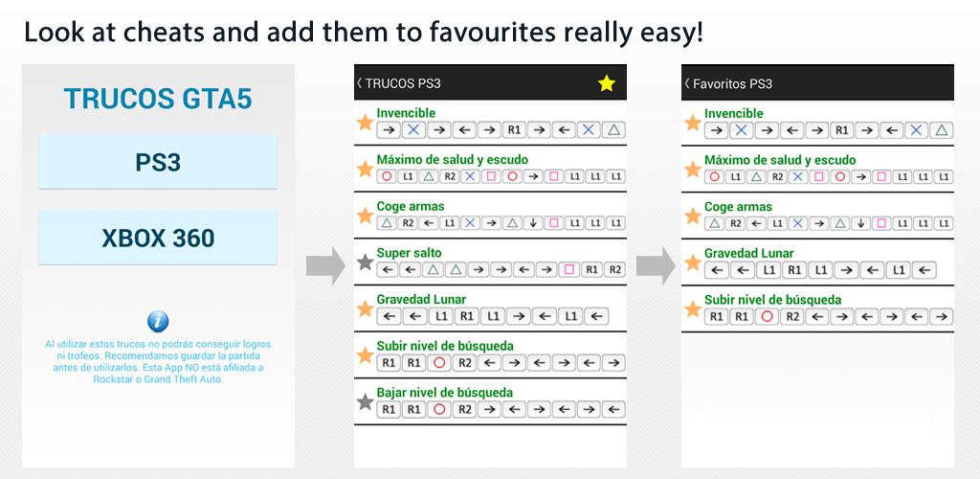Favourite the Super salto cheat
The width and height of the screenshot is (980, 479).
point(365,262)
